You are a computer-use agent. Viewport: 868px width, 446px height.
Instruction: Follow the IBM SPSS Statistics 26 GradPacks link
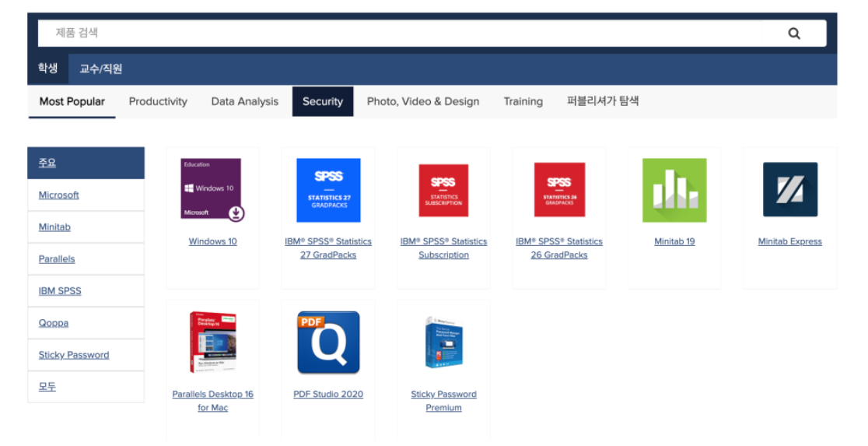(x=559, y=248)
